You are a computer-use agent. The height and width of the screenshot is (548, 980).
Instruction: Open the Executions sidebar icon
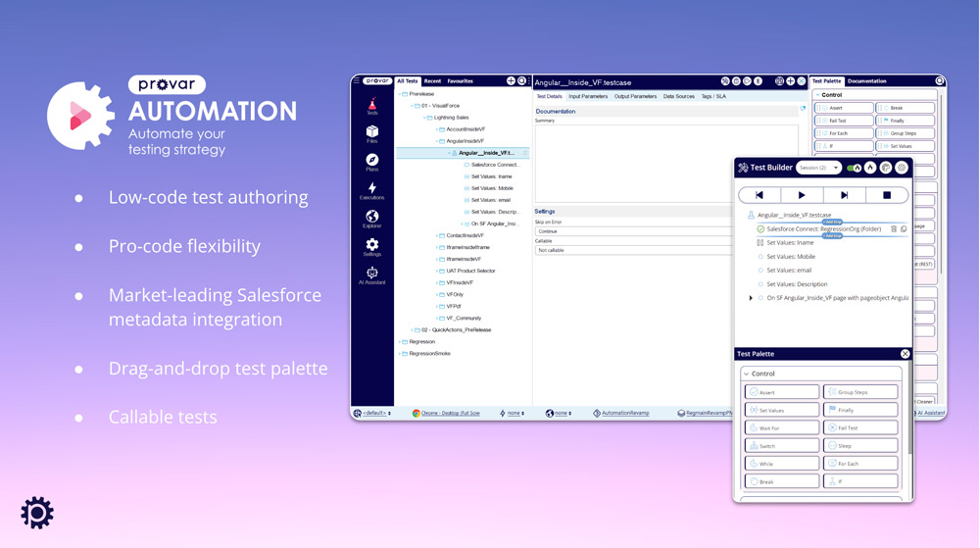371,190
